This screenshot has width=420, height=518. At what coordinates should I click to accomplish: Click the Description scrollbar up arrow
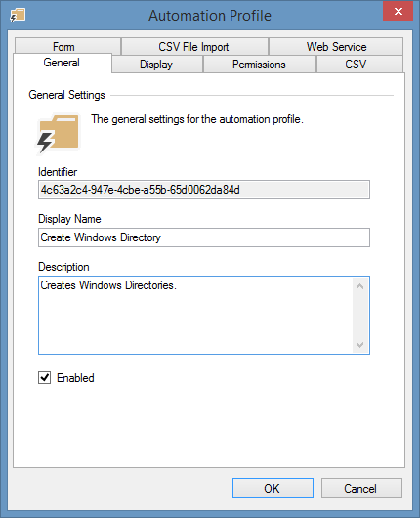(359, 286)
